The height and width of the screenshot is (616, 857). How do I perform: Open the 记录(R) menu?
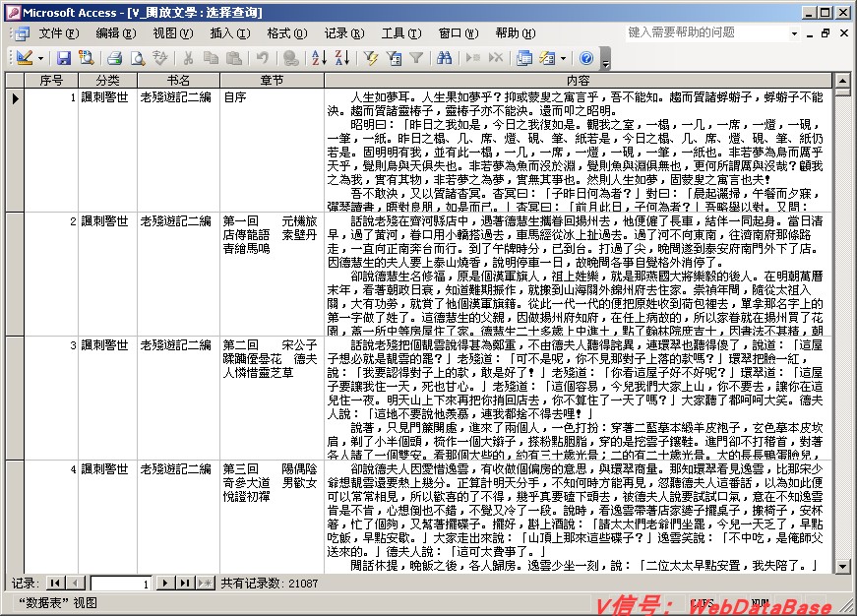click(344, 33)
